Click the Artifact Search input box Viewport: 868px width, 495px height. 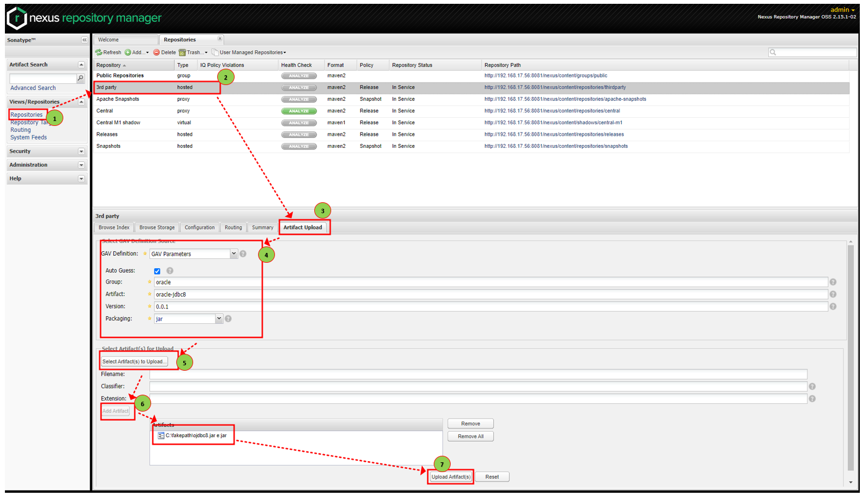tap(43, 79)
